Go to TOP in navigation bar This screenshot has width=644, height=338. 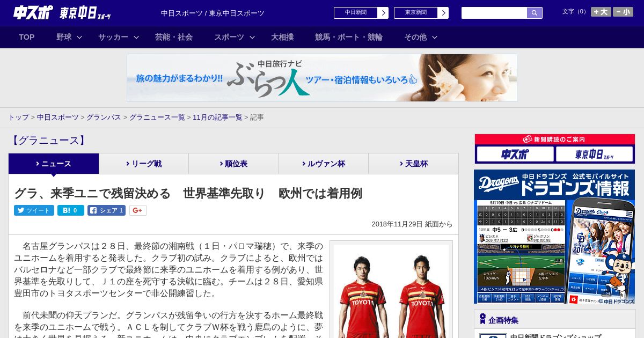(27, 37)
